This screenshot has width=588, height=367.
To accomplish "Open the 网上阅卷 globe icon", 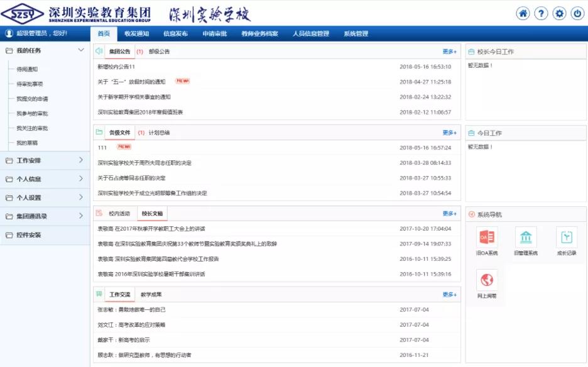I will pyautogui.click(x=487, y=280).
